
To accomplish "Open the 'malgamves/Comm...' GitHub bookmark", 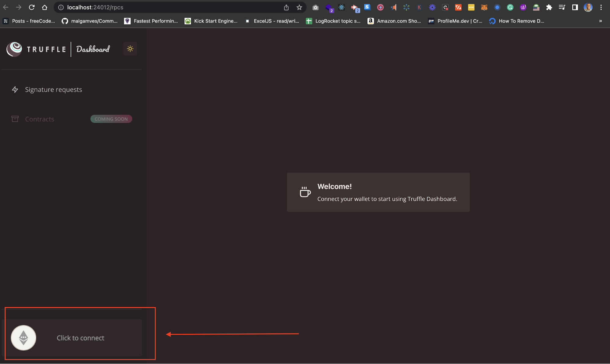I will 89,21.
